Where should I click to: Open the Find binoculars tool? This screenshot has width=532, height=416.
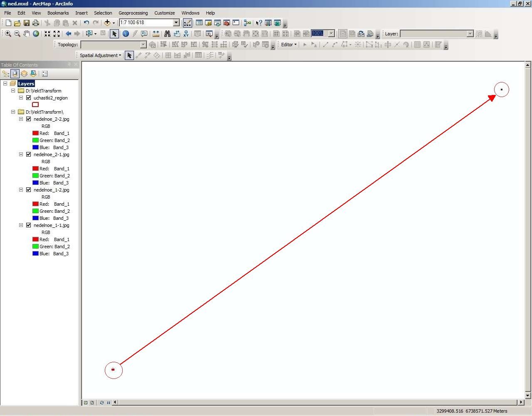pyautogui.click(x=167, y=34)
